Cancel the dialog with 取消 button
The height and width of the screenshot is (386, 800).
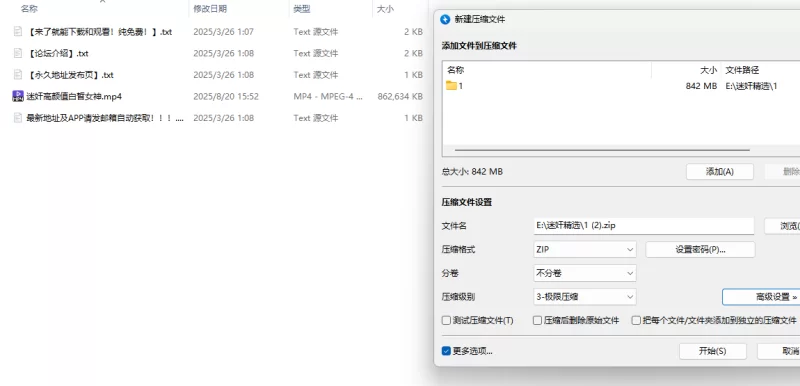coord(779,351)
